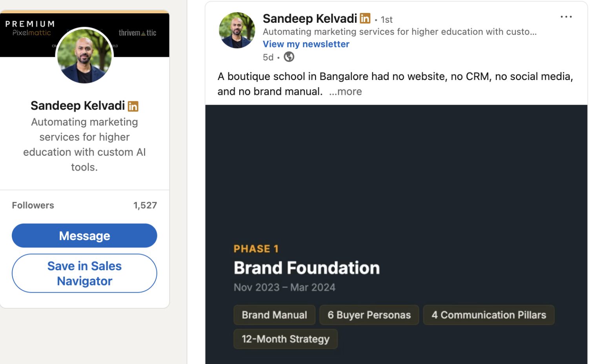Click the 1,527 followers count
Viewport: 590px width, 364px height.
point(145,205)
